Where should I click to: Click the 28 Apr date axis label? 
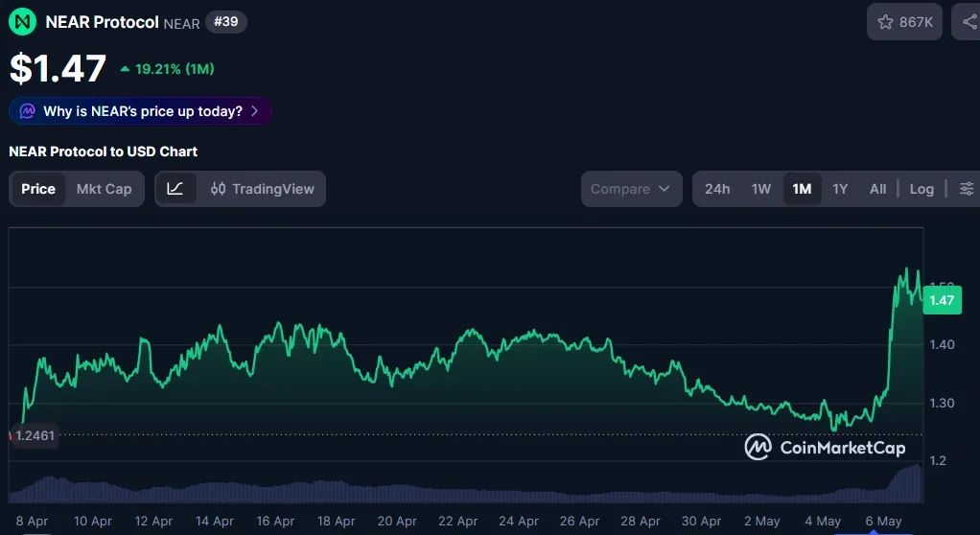tap(640, 522)
